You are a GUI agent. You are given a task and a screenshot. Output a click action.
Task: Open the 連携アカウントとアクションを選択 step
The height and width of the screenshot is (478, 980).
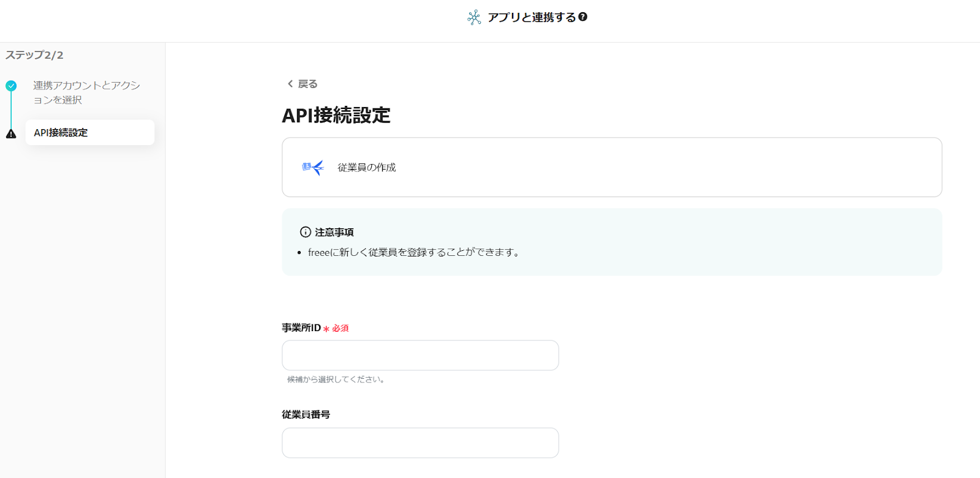(x=86, y=92)
